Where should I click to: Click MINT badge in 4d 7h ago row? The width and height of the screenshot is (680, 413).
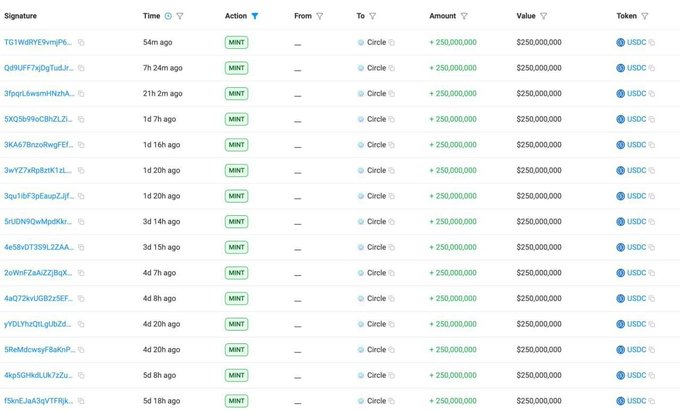click(236, 273)
